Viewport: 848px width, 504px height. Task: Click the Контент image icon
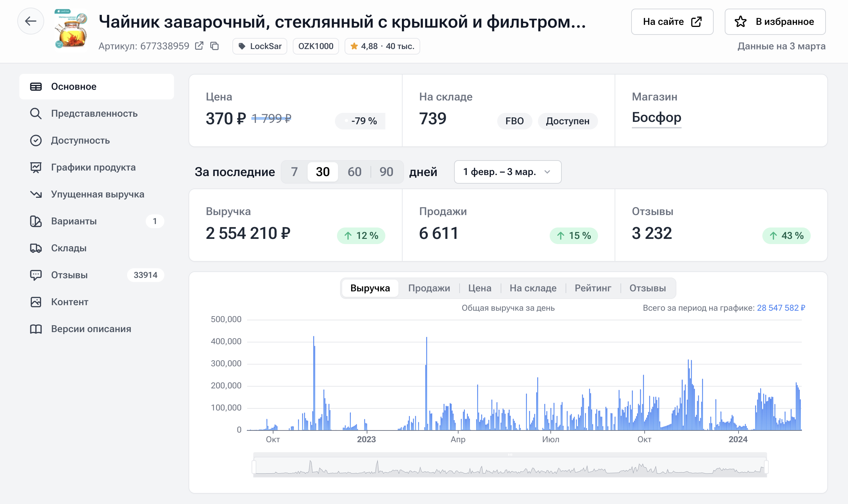click(36, 302)
